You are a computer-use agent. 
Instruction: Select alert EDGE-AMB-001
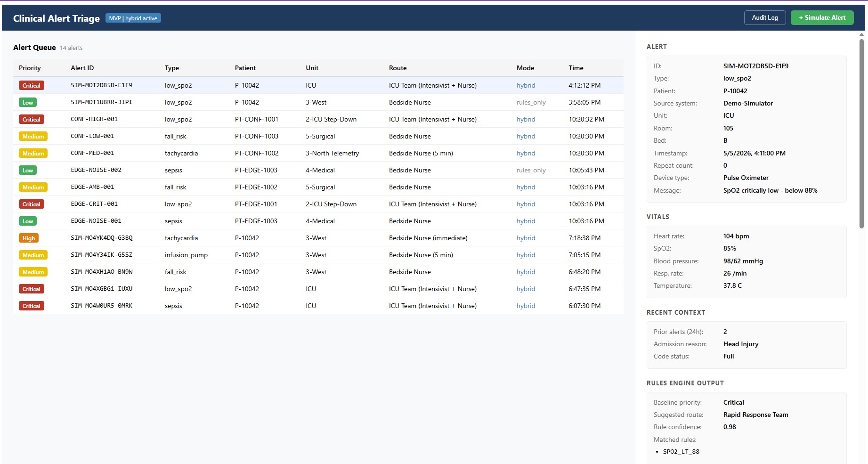(x=318, y=187)
